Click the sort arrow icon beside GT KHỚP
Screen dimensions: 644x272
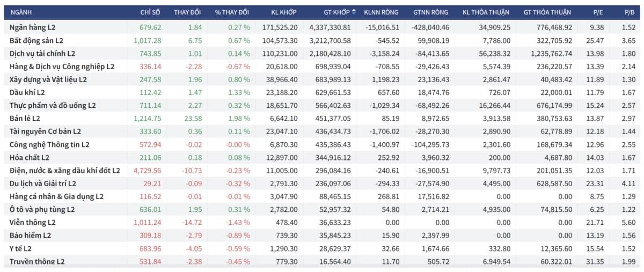[x=354, y=12]
